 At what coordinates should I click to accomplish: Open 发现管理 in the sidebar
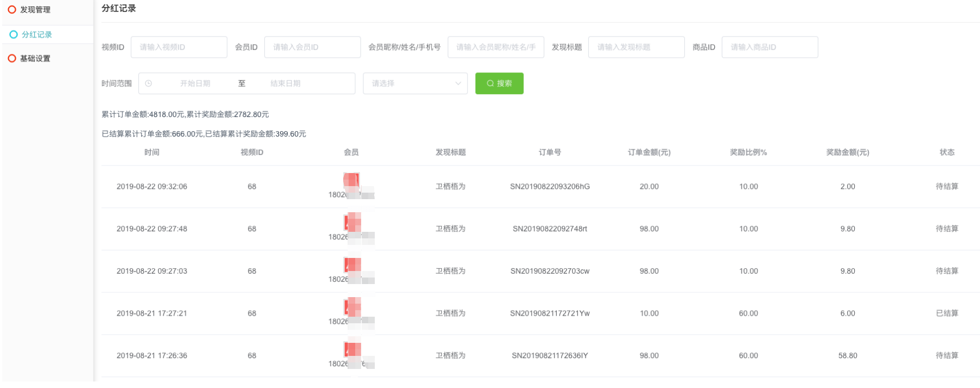tap(35, 10)
